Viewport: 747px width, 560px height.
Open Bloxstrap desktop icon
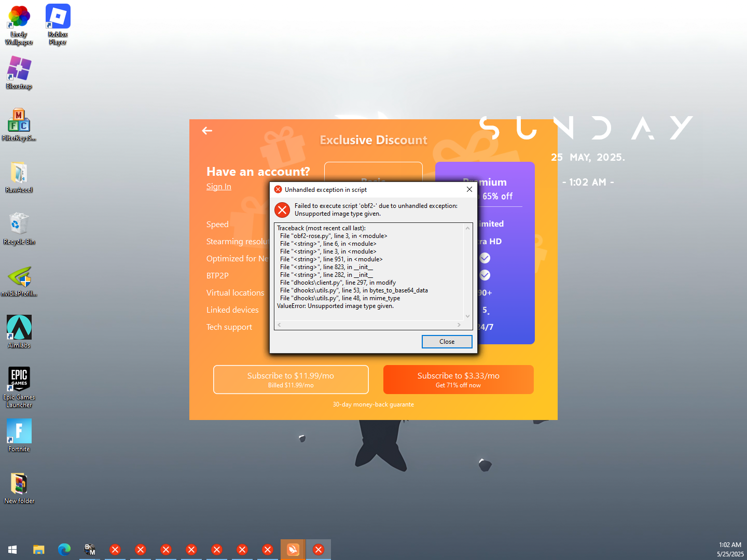(x=19, y=73)
